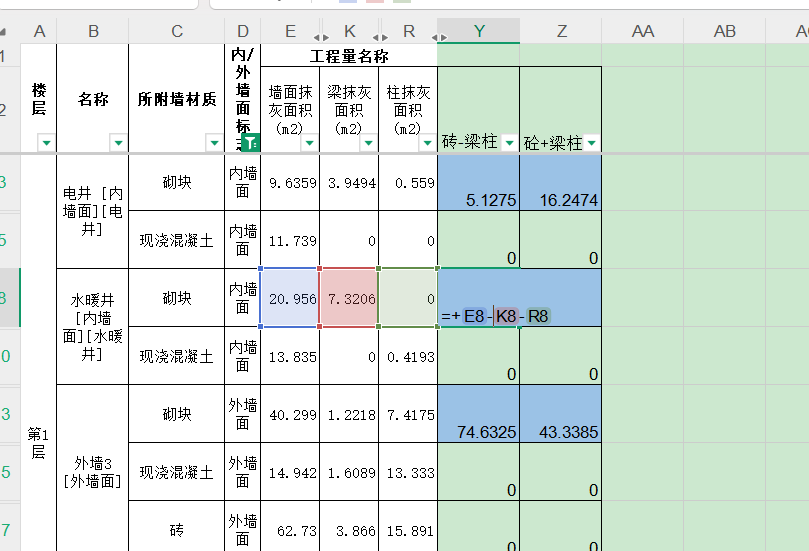Select column header K
Image resolution: width=809 pixels, height=551 pixels.
click(x=349, y=31)
